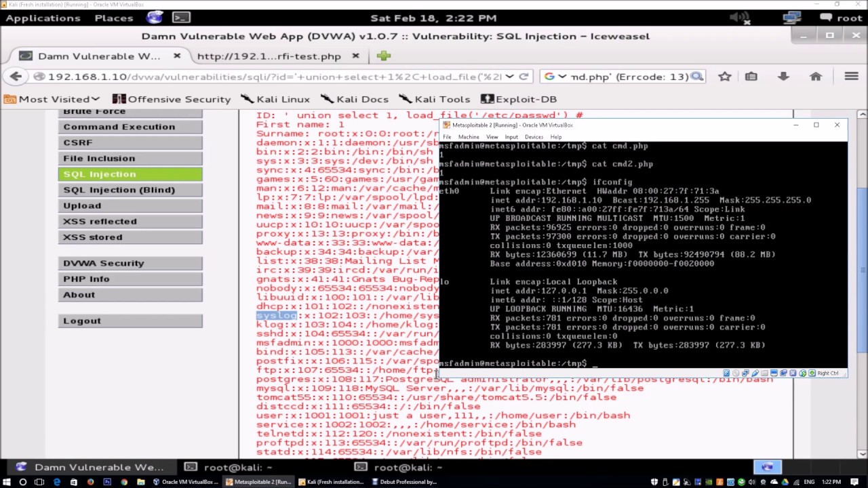Click the mouse integration globe icon in VM status bar
This screenshot has width=868, height=488.
point(802,373)
